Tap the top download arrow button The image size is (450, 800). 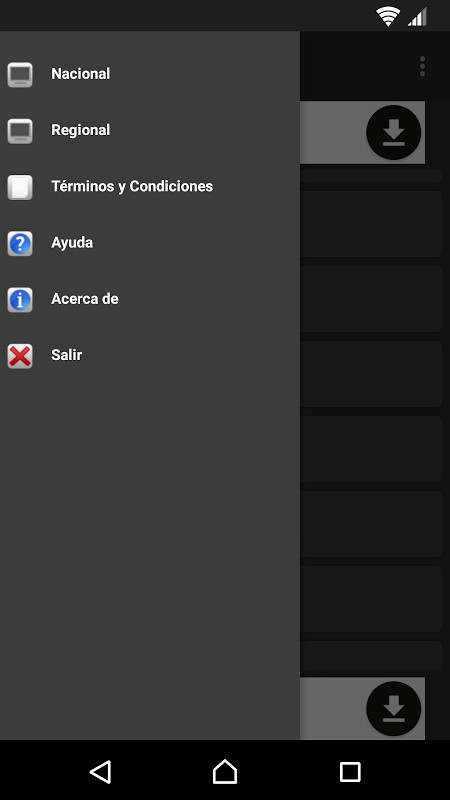[x=393, y=133]
